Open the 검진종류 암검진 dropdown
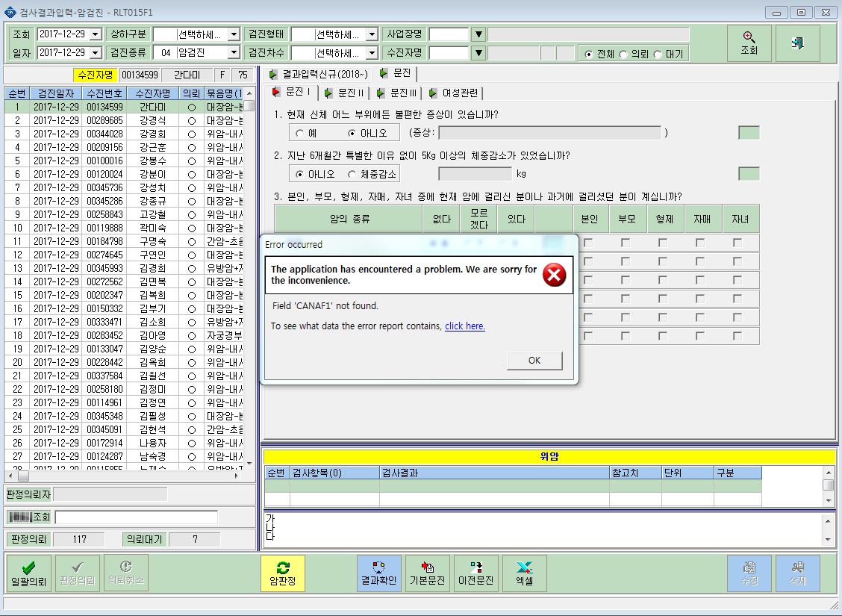842x616 pixels. [x=234, y=52]
